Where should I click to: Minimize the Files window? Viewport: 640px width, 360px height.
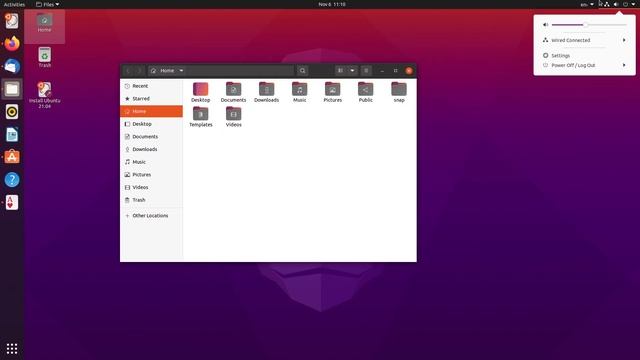[x=382, y=71]
